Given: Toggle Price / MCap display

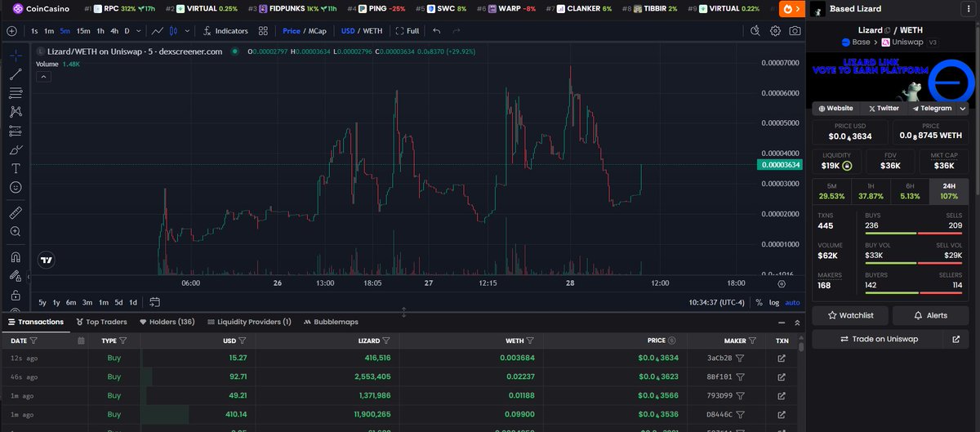Looking at the screenshot, I should [x=304, y=31].
